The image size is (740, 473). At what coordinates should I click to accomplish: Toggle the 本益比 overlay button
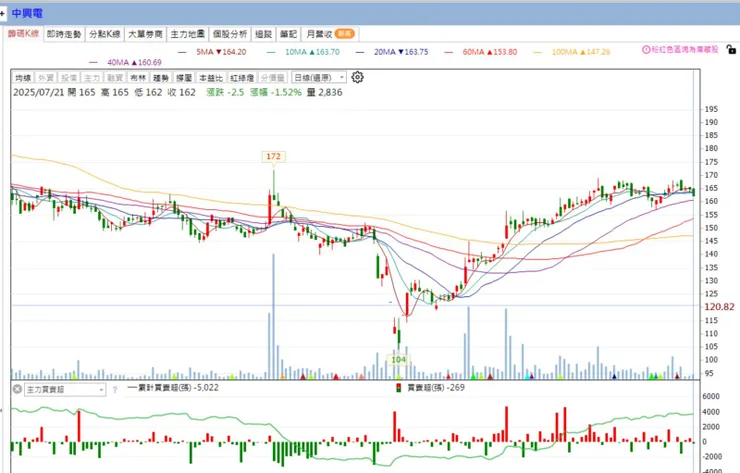[210, 77]
